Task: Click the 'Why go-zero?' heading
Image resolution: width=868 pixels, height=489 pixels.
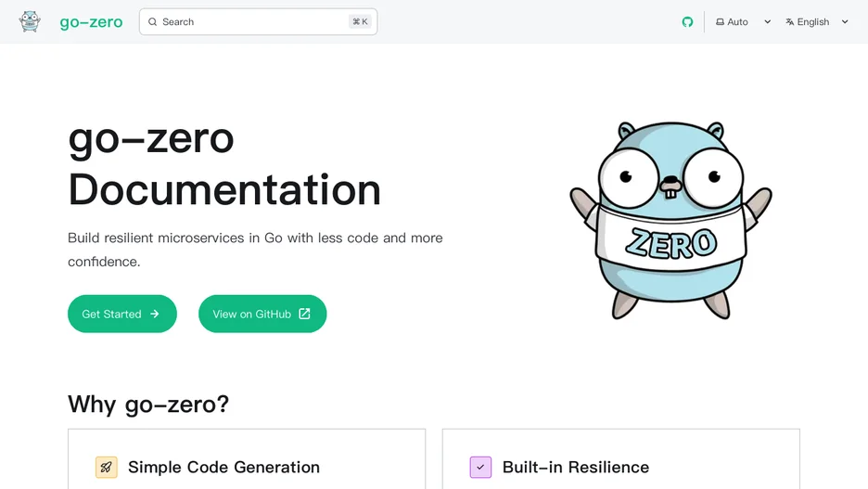Action: (x=148, y=404)
